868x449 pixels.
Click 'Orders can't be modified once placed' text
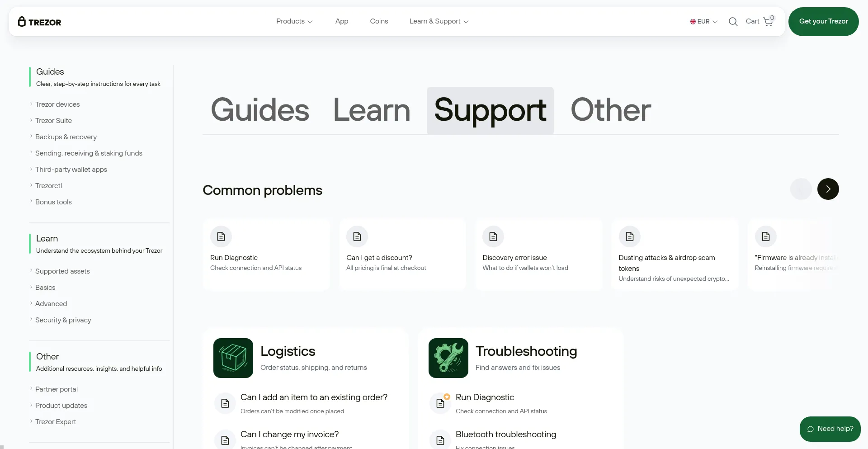coord(292,411)
